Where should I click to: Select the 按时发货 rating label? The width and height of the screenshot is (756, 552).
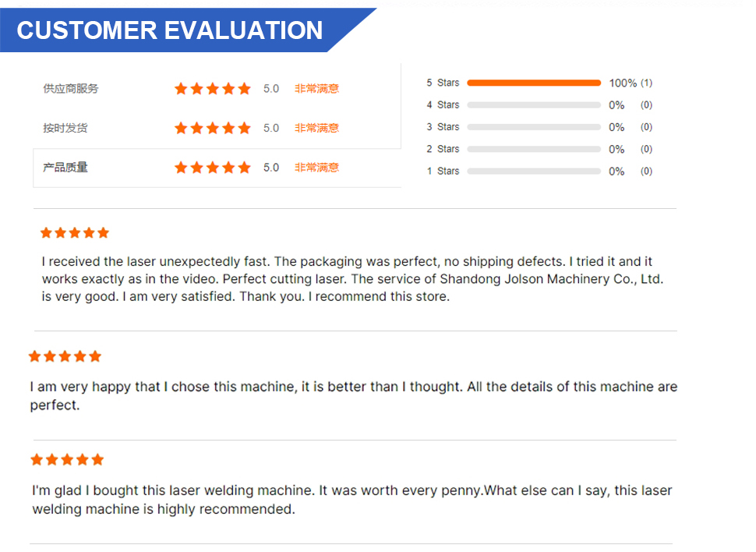coord(65,129)
